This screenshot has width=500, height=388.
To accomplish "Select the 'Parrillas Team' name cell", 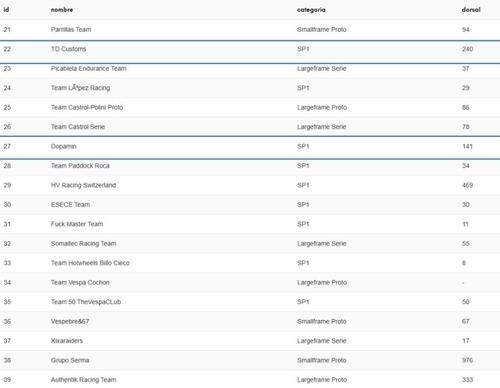I will click(71, 29).
